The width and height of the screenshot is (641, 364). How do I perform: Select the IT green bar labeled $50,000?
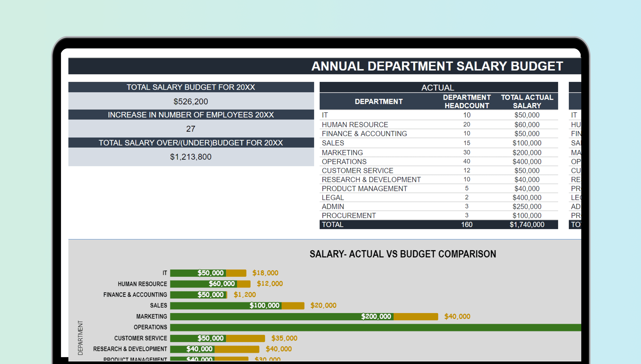pyautogui.click(x=198, y=273)
